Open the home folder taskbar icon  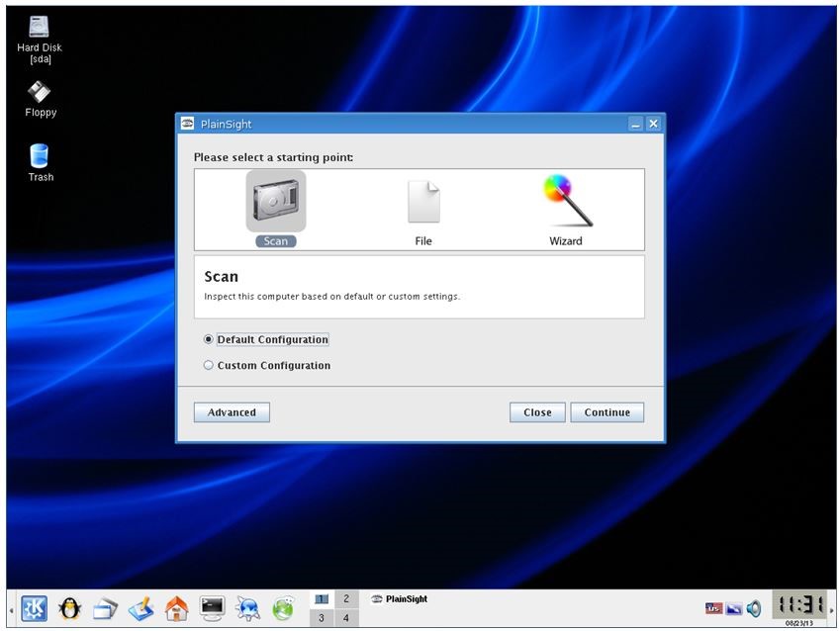click(x=176, y=608)
